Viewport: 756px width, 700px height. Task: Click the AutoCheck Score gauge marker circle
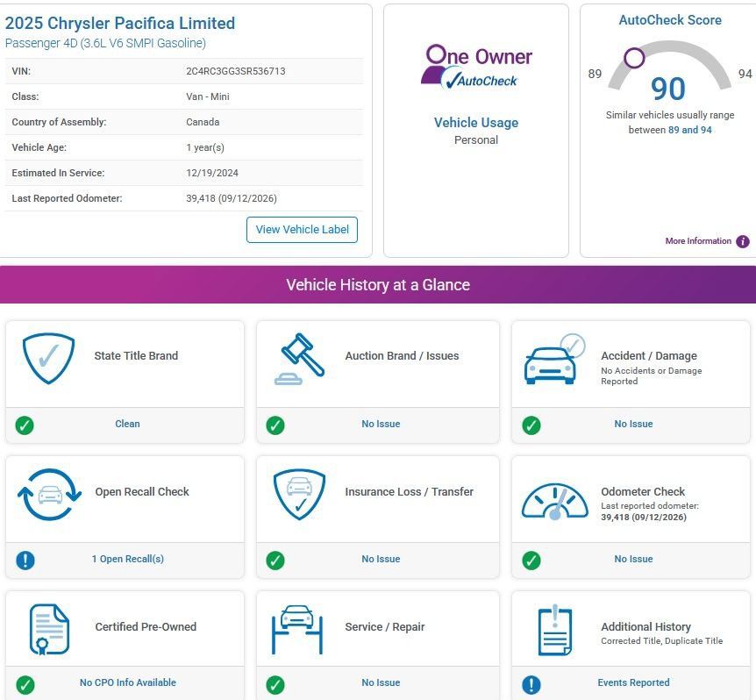[634, 58]
